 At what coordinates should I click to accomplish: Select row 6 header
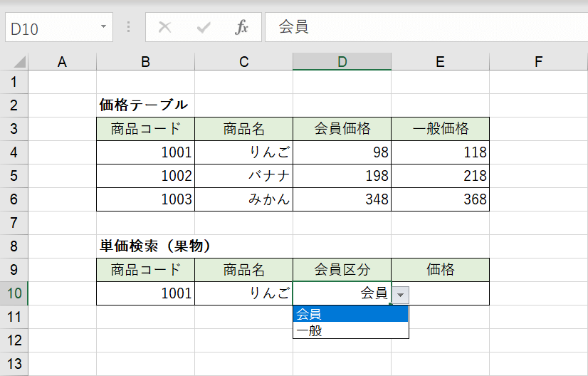[14, 199]
